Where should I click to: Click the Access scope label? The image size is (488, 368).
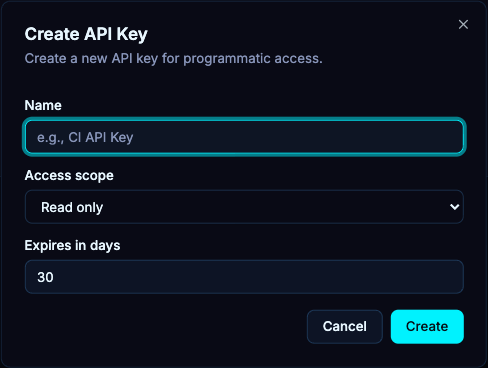[69, 175]
